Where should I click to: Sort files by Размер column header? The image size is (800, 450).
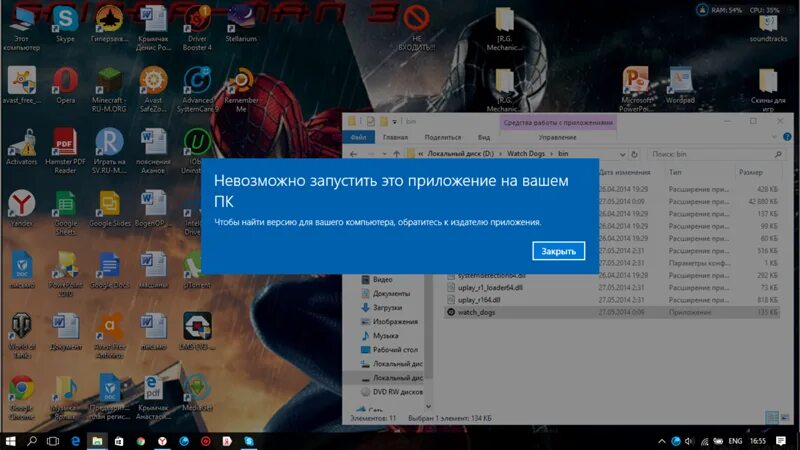[x=751, y=172]
